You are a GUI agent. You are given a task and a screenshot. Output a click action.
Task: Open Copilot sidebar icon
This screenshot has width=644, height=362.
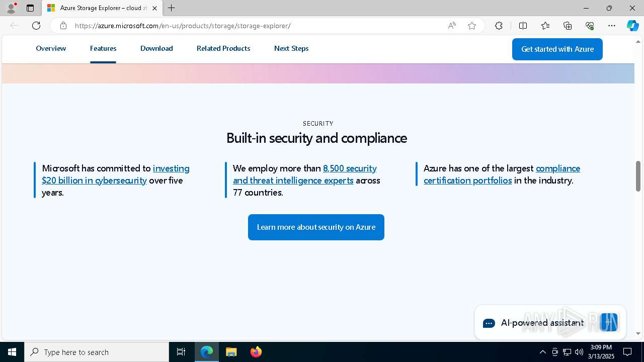632,26
